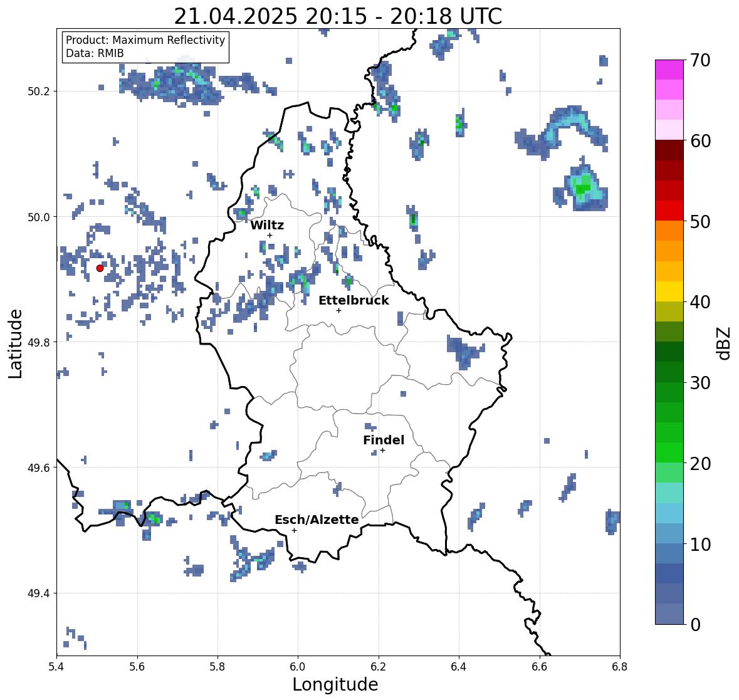Click the red dot marker on the map
The width and height of the screenshot is (739, 700).
click(100, 268)
